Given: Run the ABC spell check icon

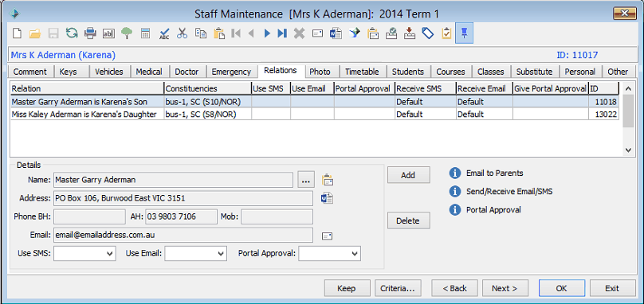Looking at the screenshot, I should click(x=164, y=33).
